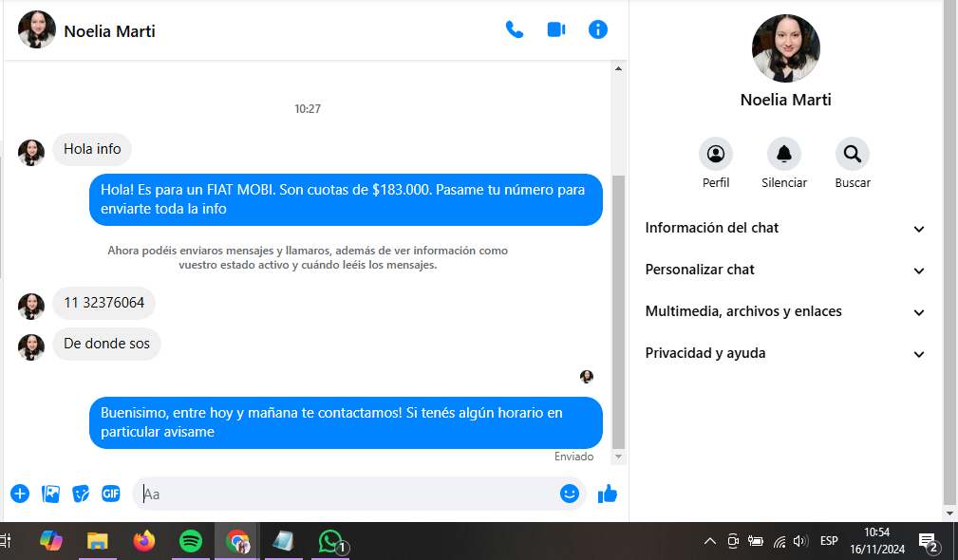Screen dimensions: 958x560
Task: Start a video call in chat header
Action: (x=556, y=29)
